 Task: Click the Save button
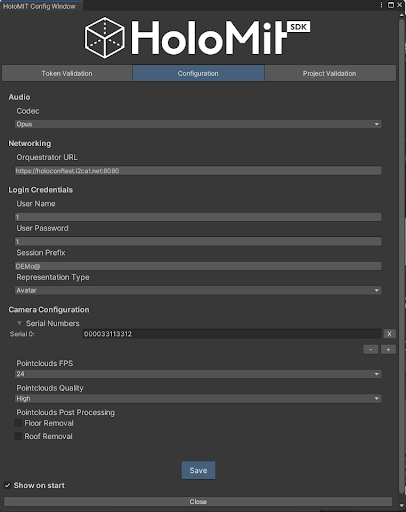click(198, 470)
